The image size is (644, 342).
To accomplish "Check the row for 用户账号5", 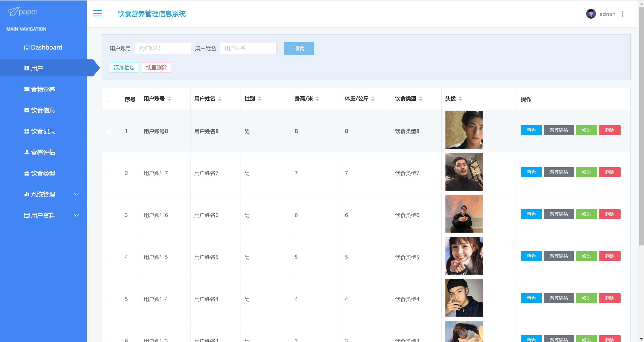I will (x=109, y=257).
